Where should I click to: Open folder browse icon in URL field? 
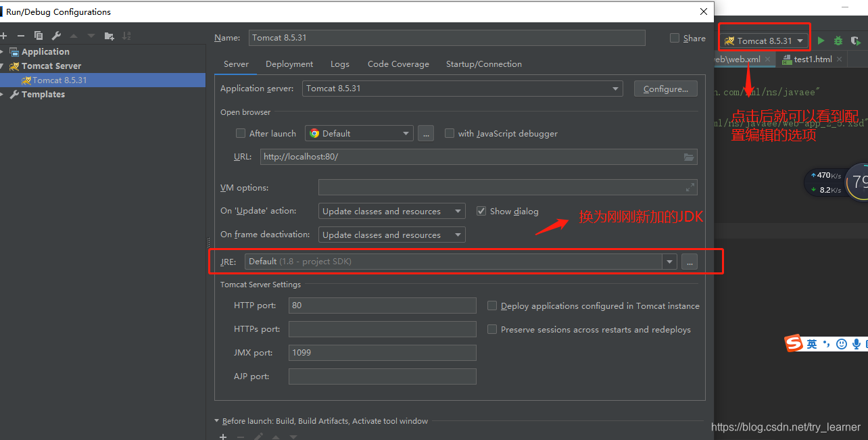click(689, 157)
